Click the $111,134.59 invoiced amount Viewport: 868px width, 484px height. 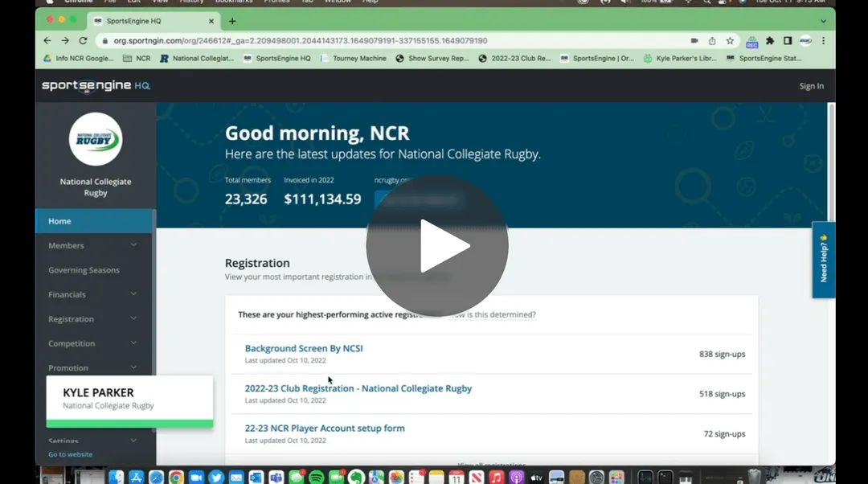[322, 199]
